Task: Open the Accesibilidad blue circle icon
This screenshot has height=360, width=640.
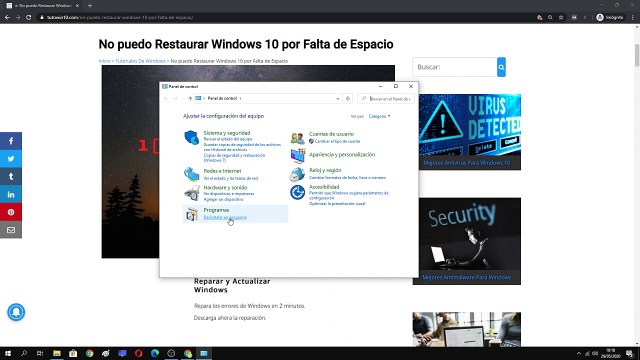Action: (298, 192)
